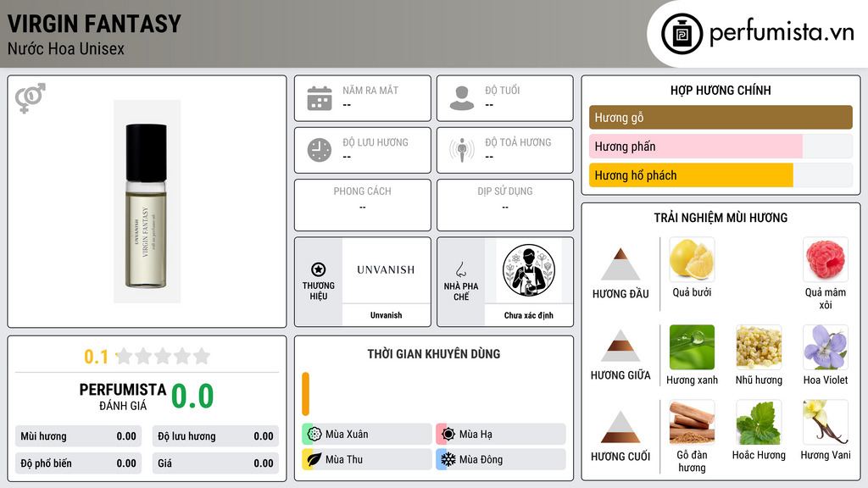The width and height of the screenshot is (868, 488).
Task: Click the star rating row
Action: point(164,356)
